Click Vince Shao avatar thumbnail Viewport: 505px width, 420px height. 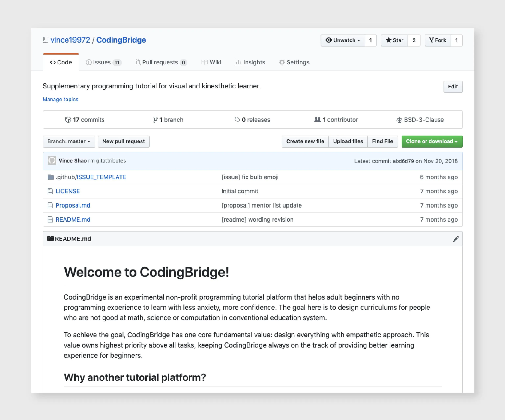pyautogui.click(x=52, y=161)
